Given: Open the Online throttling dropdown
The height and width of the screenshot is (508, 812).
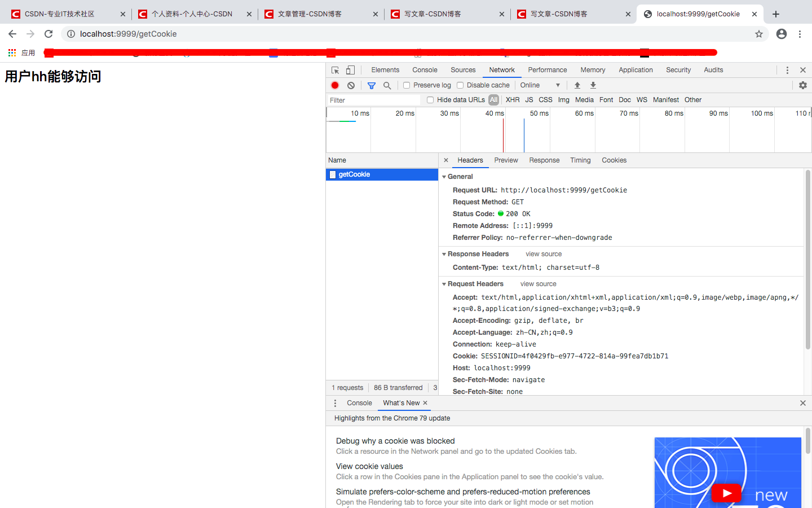Looking at the screenshot, I should [x=540, y=85].
